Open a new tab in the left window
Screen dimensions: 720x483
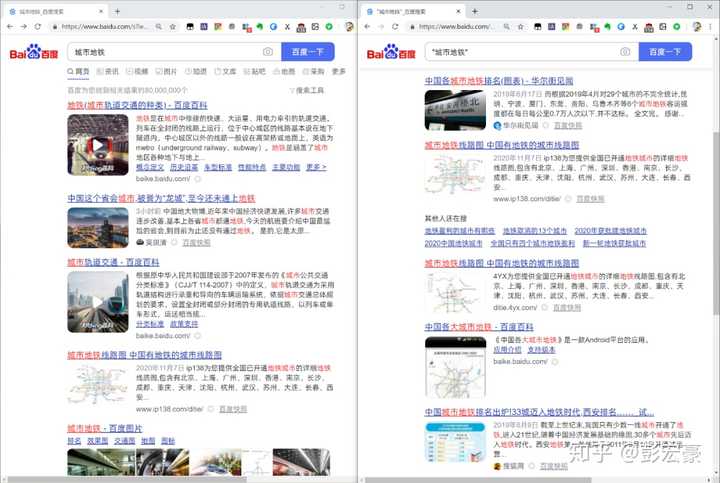[117, 11]
